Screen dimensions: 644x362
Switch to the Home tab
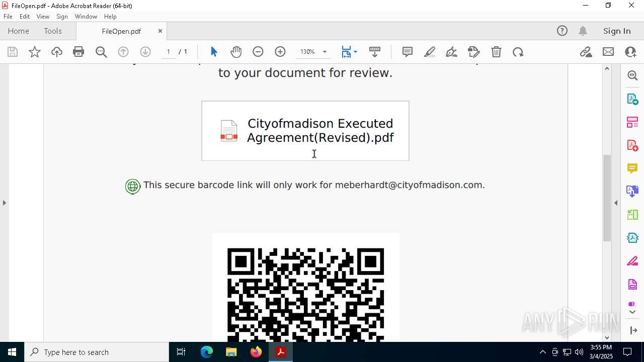tap(19, 31)
